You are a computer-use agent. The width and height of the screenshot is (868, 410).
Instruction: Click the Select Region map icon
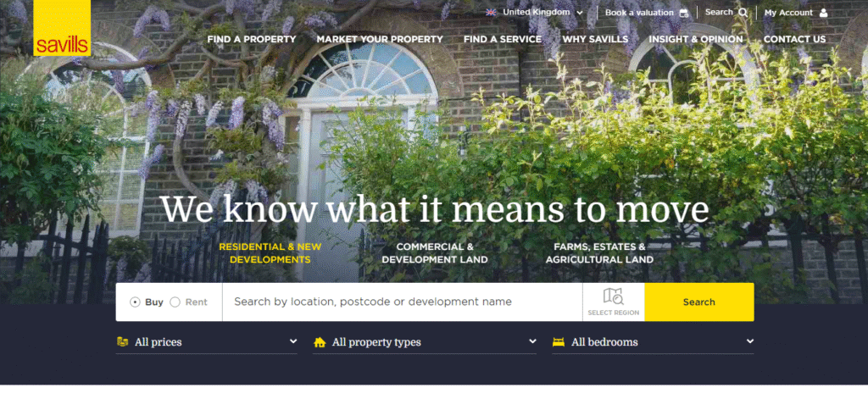click(614, 296)
